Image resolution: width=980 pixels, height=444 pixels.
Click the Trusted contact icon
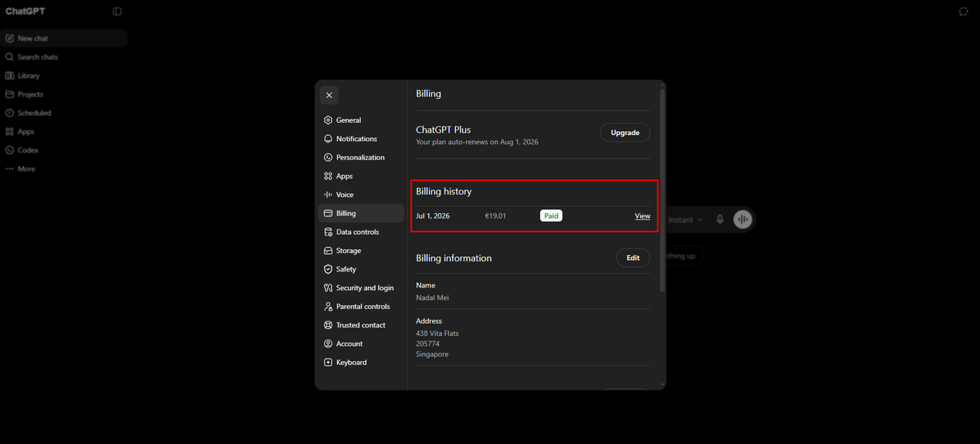[328, 325]
